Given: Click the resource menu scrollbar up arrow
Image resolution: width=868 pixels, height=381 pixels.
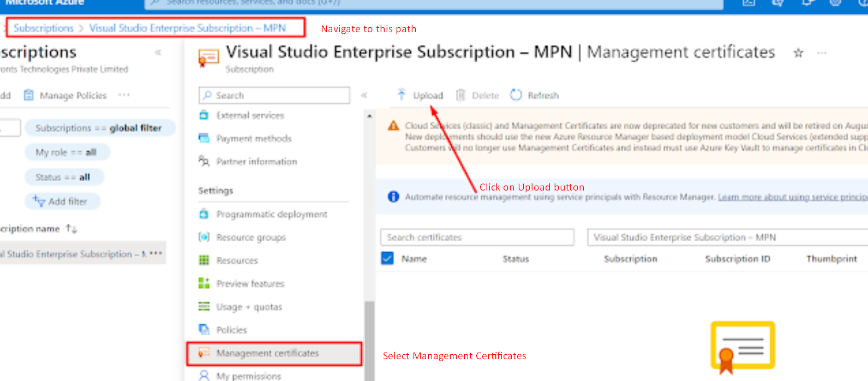Looking at the screenshot, I should pos(369,116).
